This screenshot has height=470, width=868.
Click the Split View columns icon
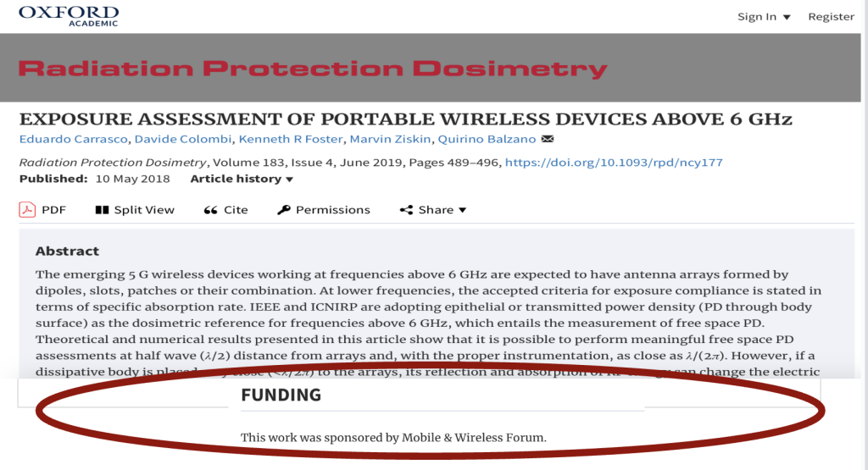102,210
